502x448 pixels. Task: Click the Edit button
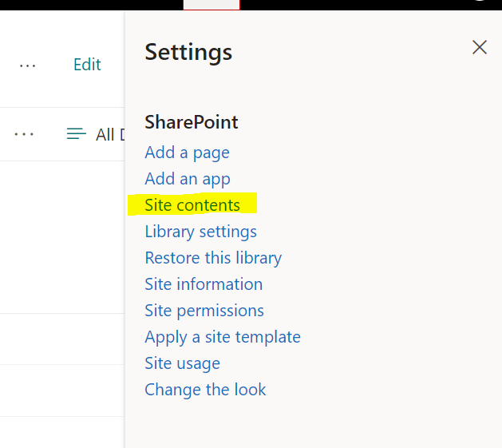click(87, 65)
